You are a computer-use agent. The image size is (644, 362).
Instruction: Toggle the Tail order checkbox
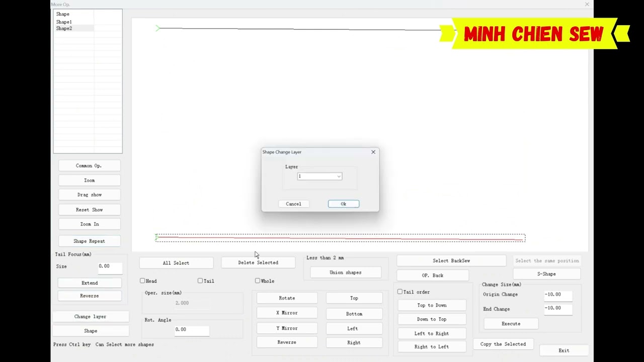pos(400,292)
